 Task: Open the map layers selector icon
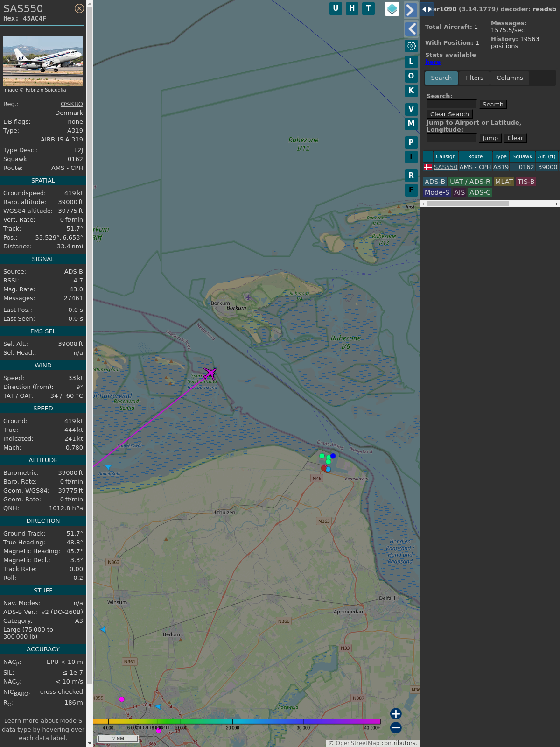tap(392, 9)
